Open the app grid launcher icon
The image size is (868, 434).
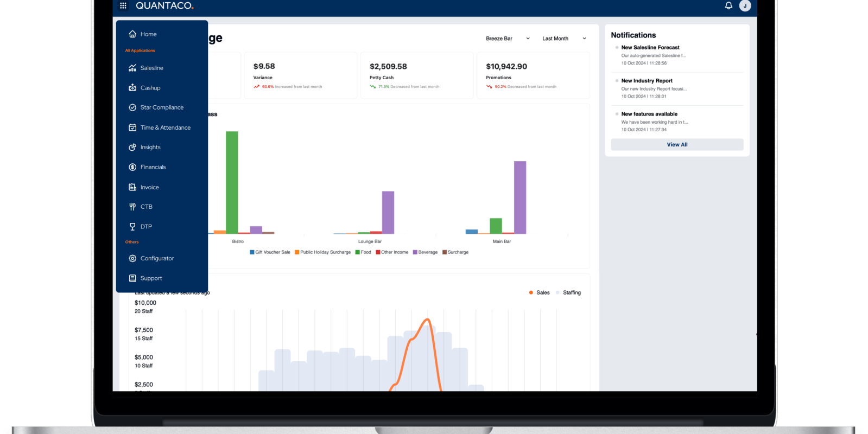click(123, 5)
